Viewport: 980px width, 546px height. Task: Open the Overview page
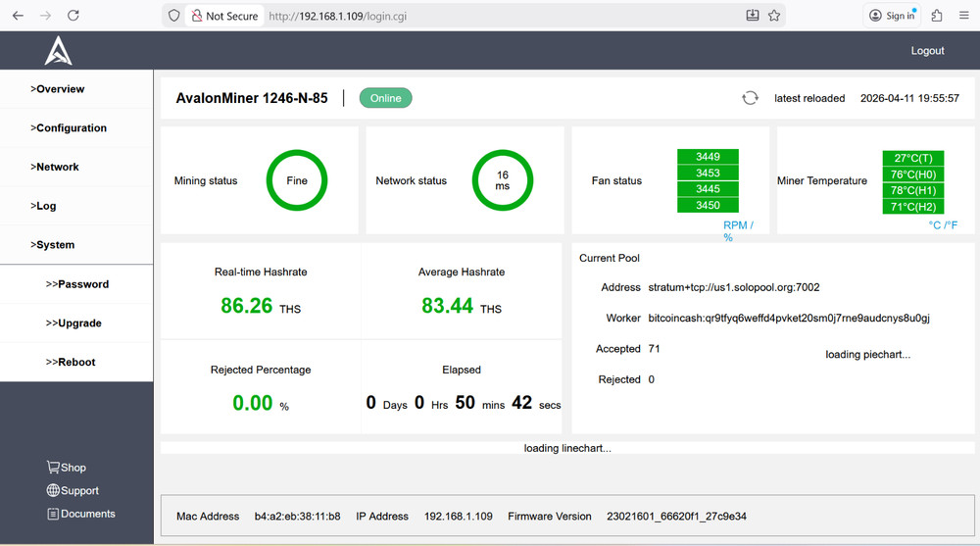58,89
